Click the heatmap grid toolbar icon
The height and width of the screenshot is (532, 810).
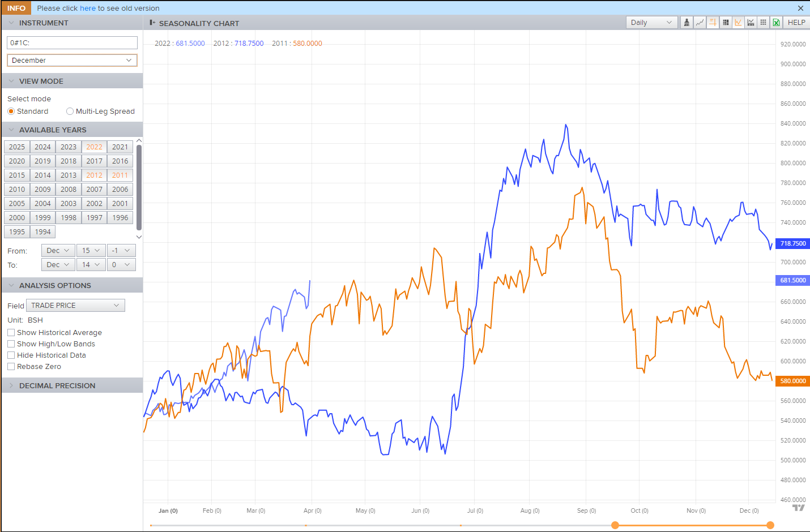click(726, 23)
